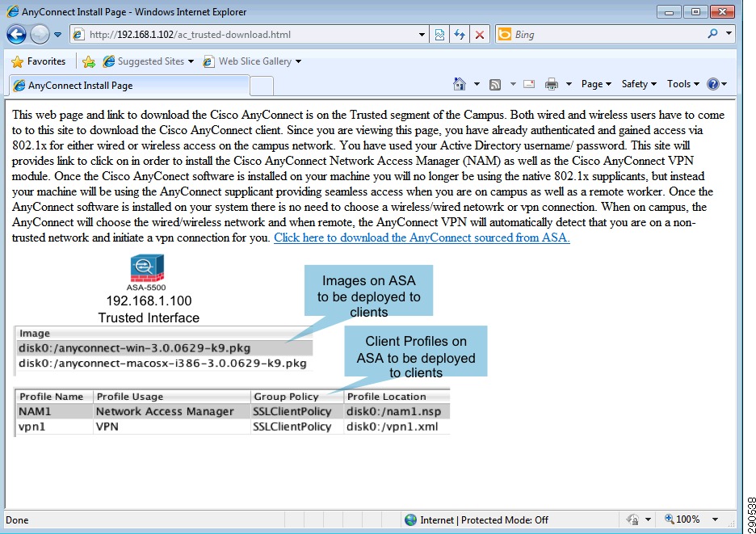Open the recent pages dropdown arrow
Screen dimensions: 756x534
(57, 35)
